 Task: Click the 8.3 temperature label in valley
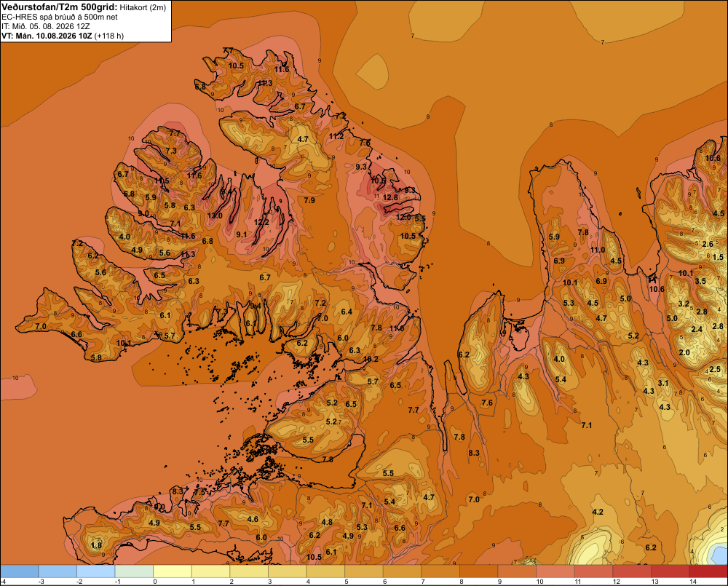coord(474,453)
